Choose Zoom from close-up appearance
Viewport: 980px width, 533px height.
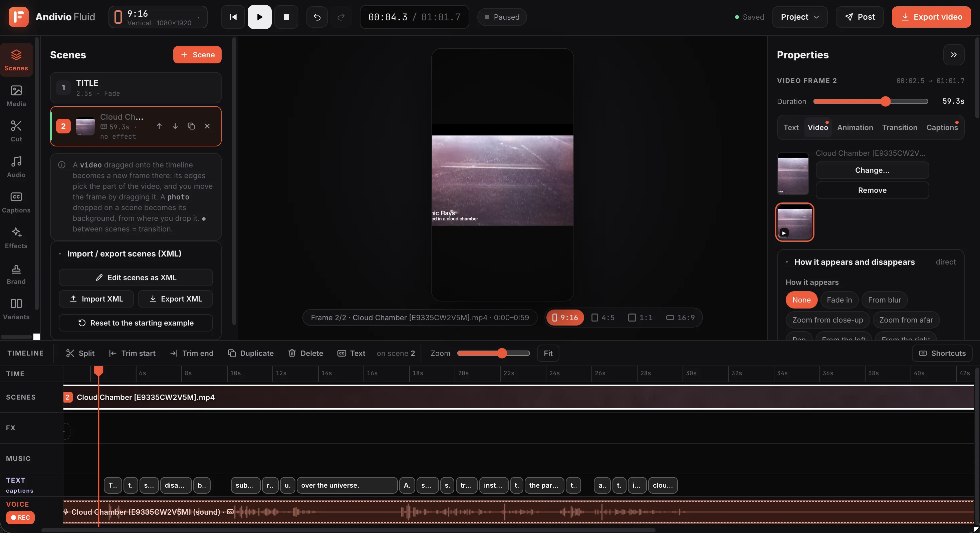point(827,320)
